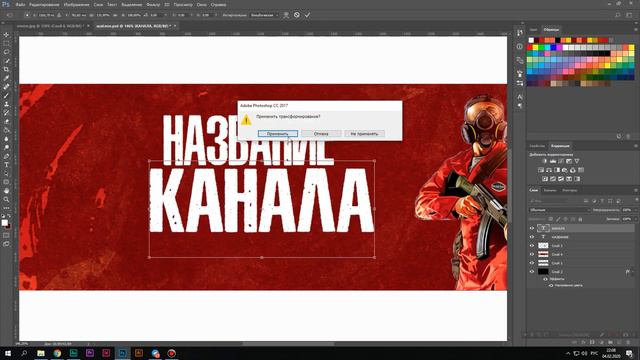Open Windows Start menu
Screen dimensions: 640x360
tap(8, 353)
